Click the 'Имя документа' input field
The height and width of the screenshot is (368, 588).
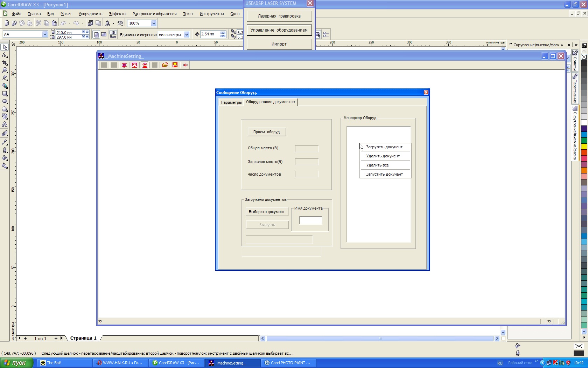[310, 220]
